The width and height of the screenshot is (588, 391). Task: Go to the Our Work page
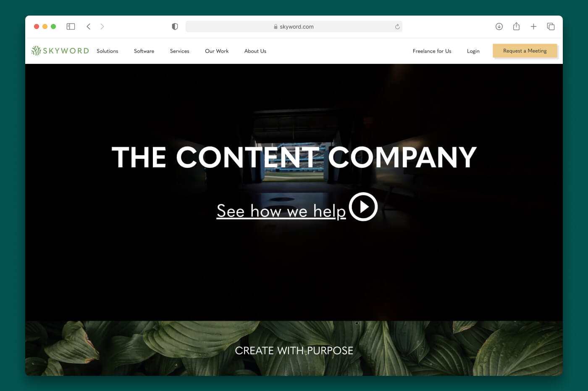click(x=217, y=51)
